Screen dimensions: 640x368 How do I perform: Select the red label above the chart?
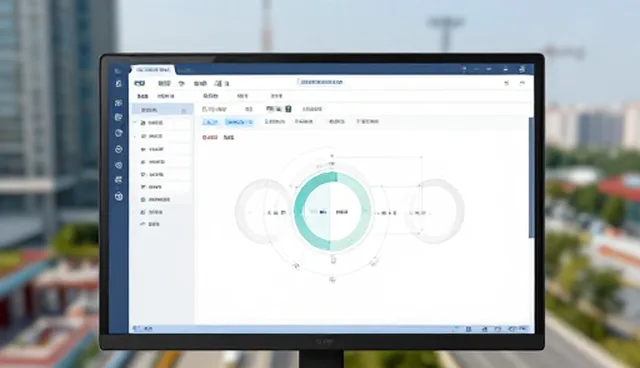click(210, 137)
